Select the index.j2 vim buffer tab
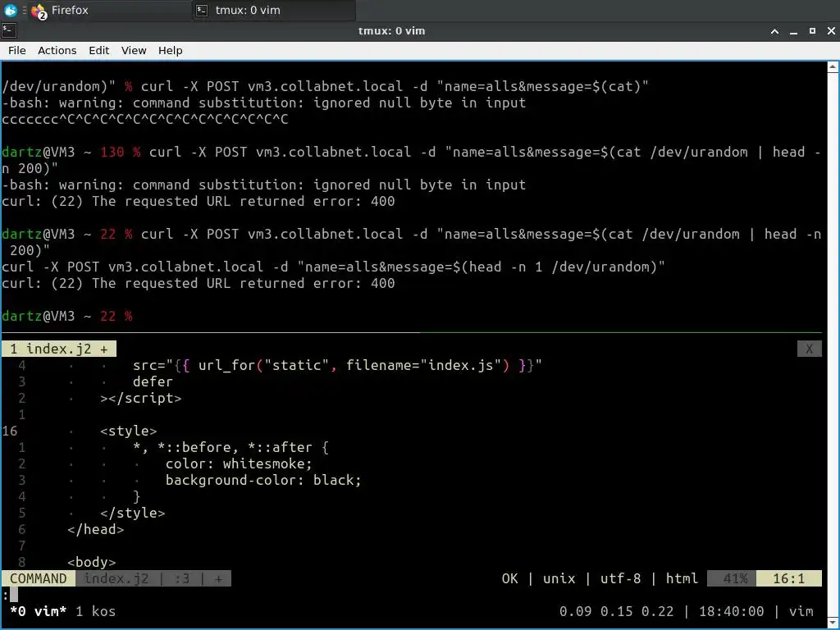This screenshot has height=630, width=840. point(59,349)
